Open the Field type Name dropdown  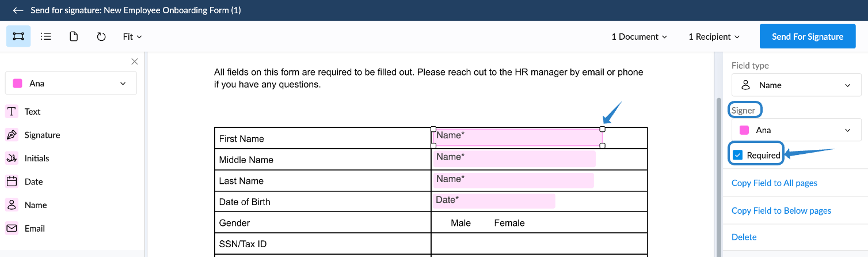(x=797, y=85)
